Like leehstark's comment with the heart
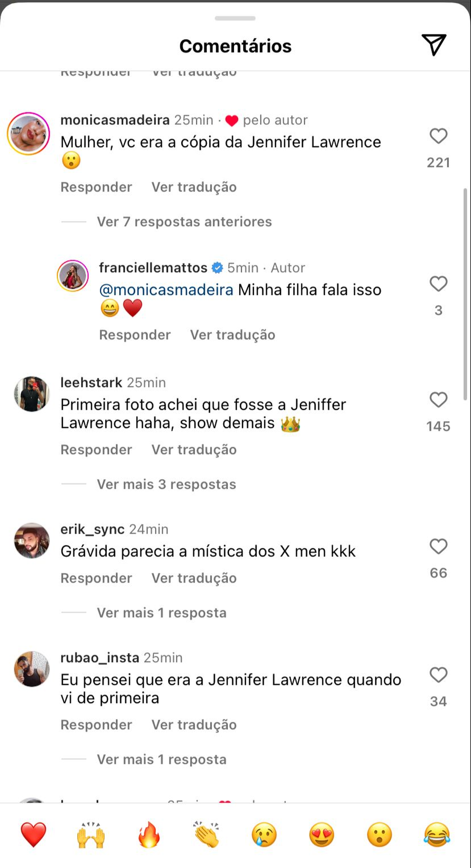Image resolution: width=471 pixels, height=868 pixels. (x=438, y=400)
